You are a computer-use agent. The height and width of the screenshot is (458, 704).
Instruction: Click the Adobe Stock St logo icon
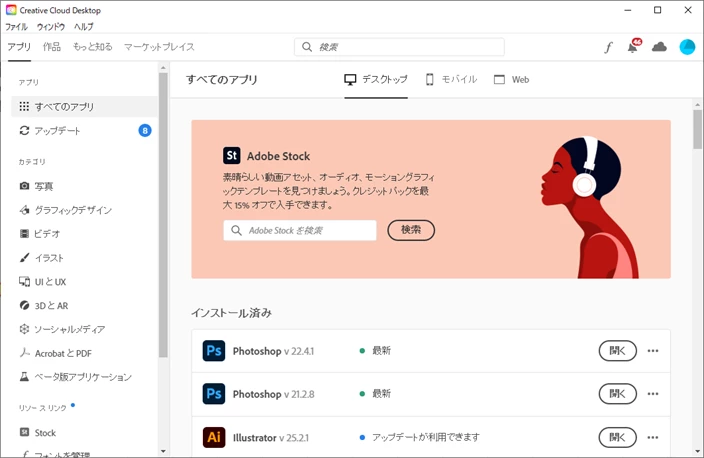click(x=232, y=156)
